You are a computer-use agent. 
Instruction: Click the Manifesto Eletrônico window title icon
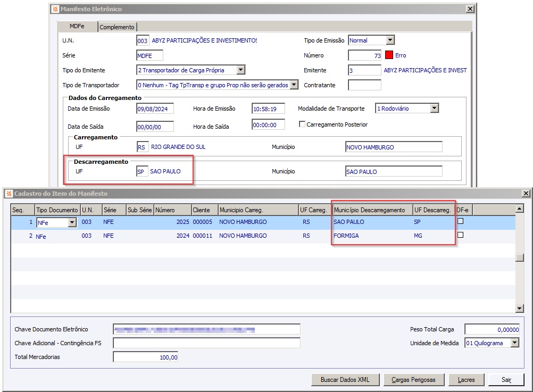coord(55,9)
